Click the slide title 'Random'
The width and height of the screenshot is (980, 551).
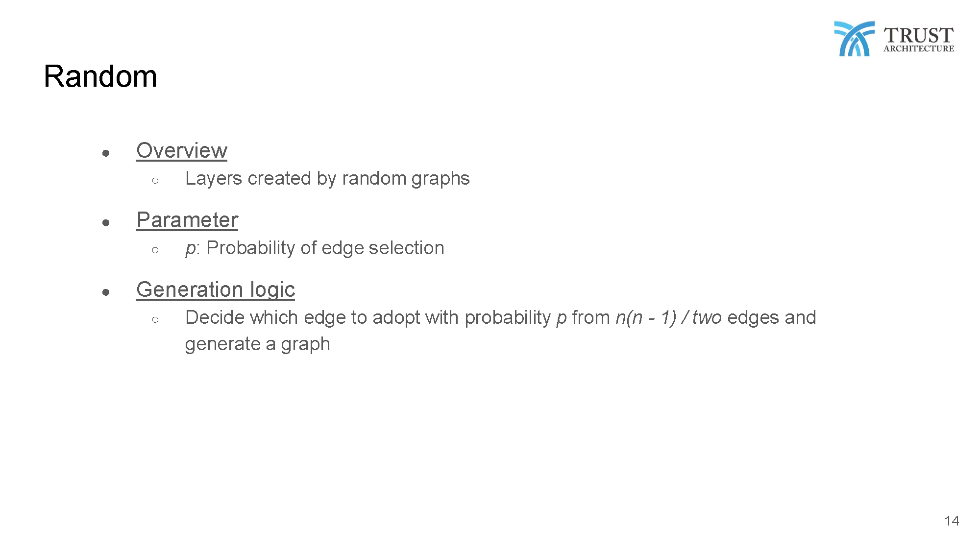point(100,76)
